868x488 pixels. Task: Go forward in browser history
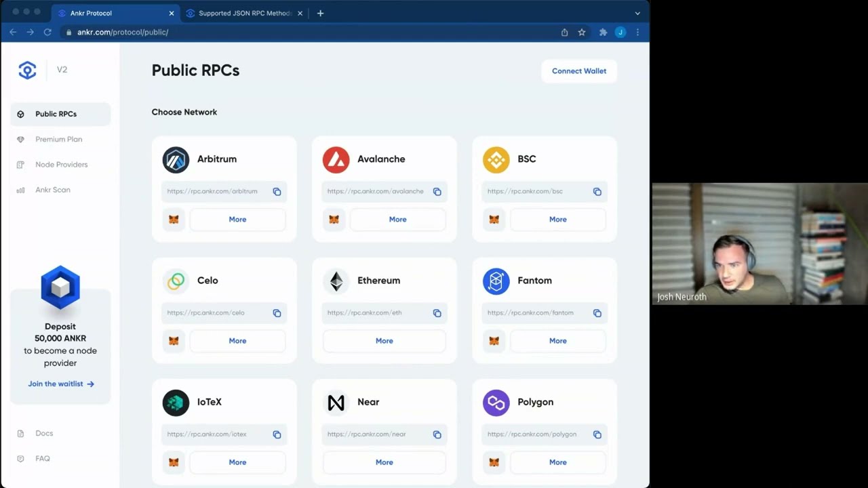(x=30, y=32)
